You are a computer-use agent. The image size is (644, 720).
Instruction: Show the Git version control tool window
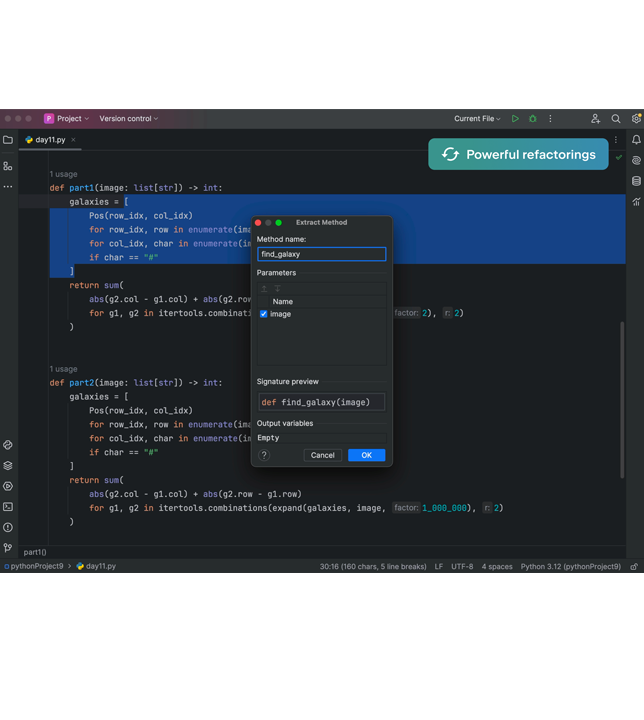pos(8,548)
